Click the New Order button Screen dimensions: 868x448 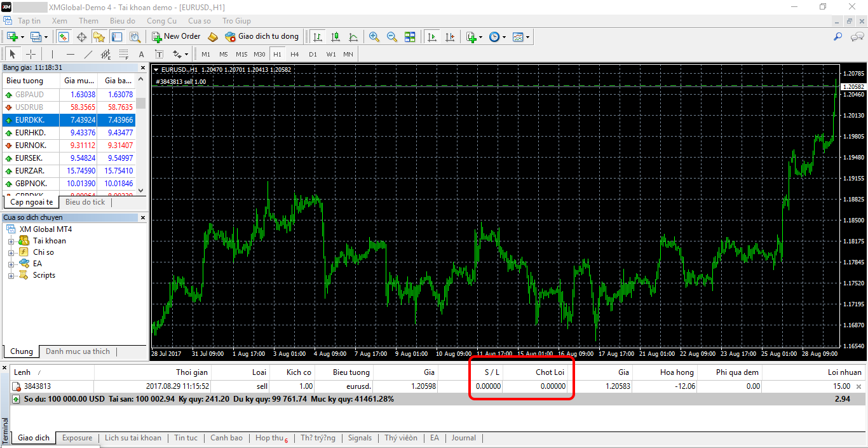[x=176, y=37]
